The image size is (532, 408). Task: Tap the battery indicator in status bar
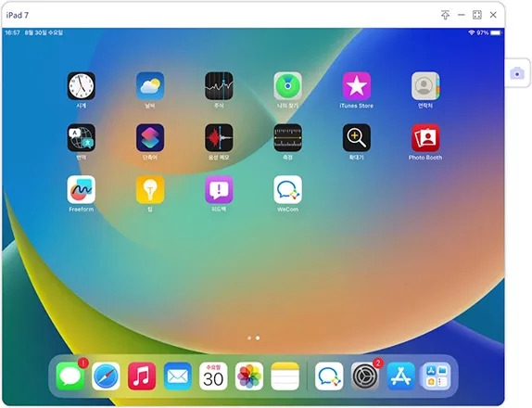coord(496,32)
